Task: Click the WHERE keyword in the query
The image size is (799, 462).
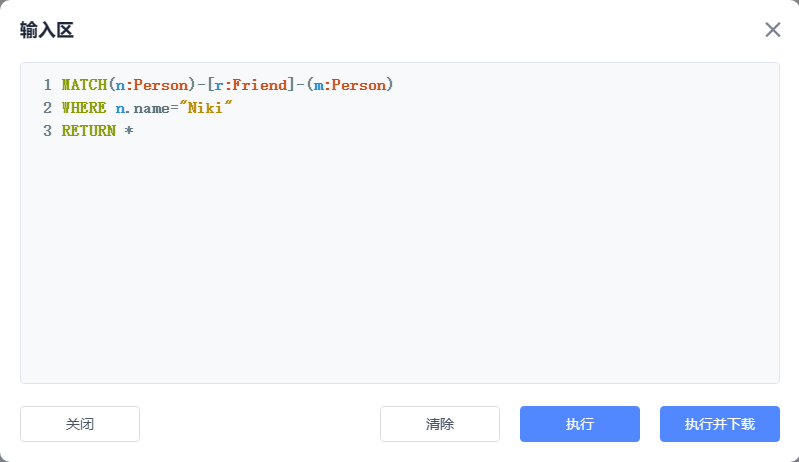Action: pos(84,108)
